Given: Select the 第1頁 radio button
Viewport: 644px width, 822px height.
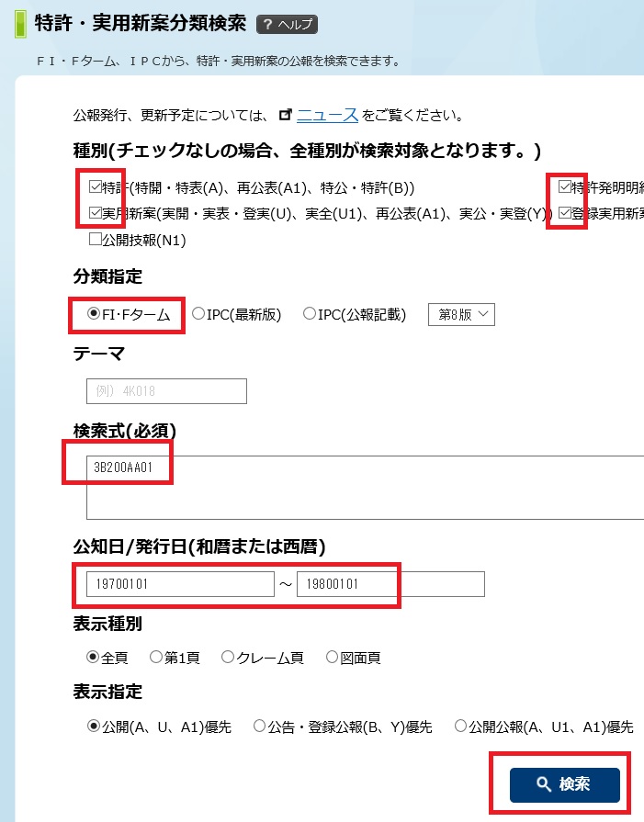Looking at the screenshot, I should [x=156, y=657].
